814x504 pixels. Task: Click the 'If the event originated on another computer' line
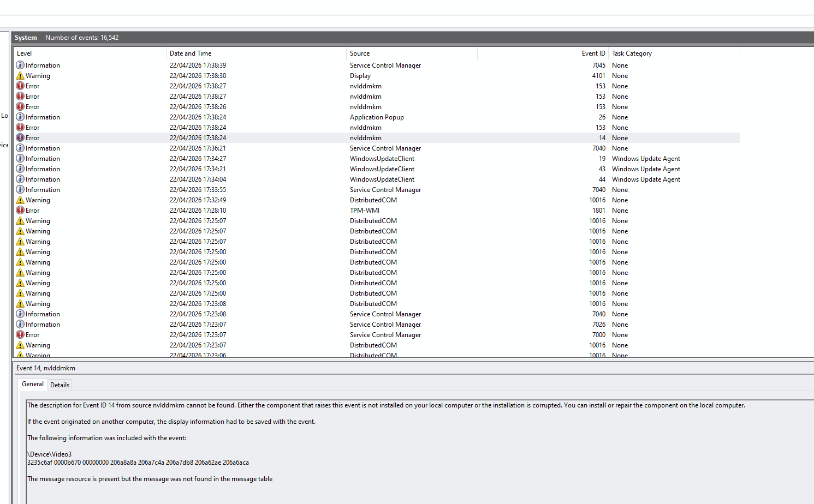(x=171, y=422)
